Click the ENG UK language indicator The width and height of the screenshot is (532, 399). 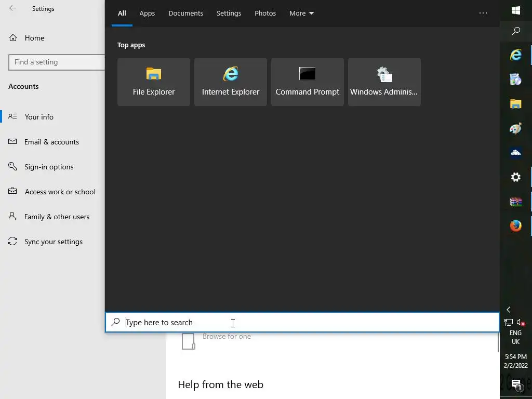[x=516, y=337]
